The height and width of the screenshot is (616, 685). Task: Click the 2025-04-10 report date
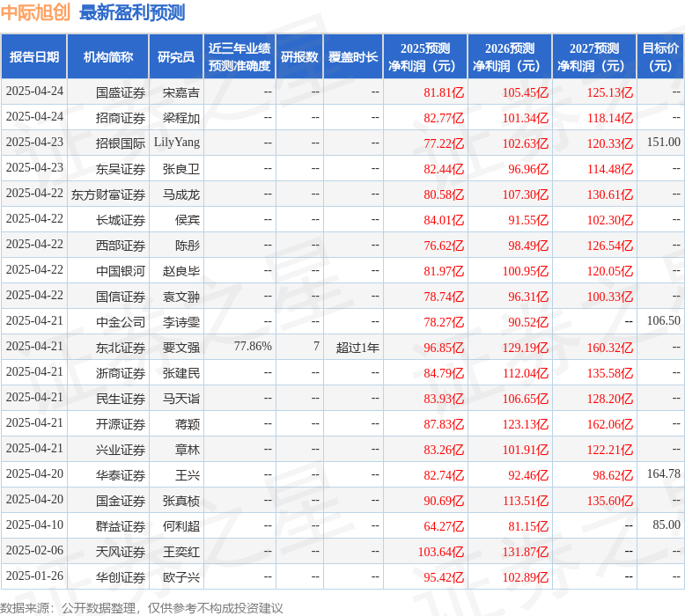coord(34,524)
